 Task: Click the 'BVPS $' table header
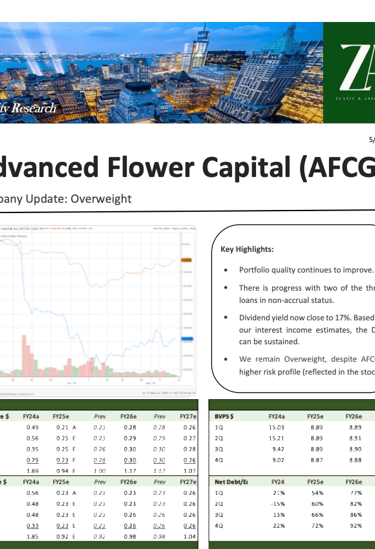point(224,417)
